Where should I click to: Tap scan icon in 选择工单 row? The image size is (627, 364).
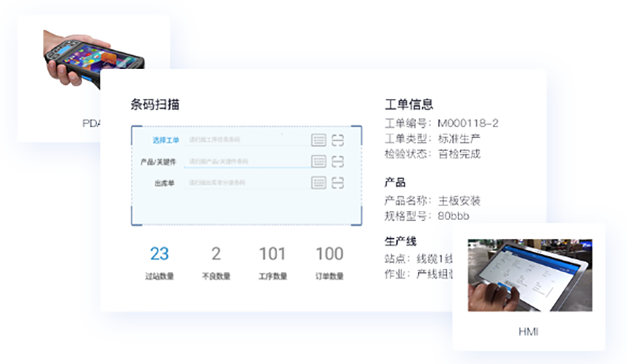[x=337, y=141]
